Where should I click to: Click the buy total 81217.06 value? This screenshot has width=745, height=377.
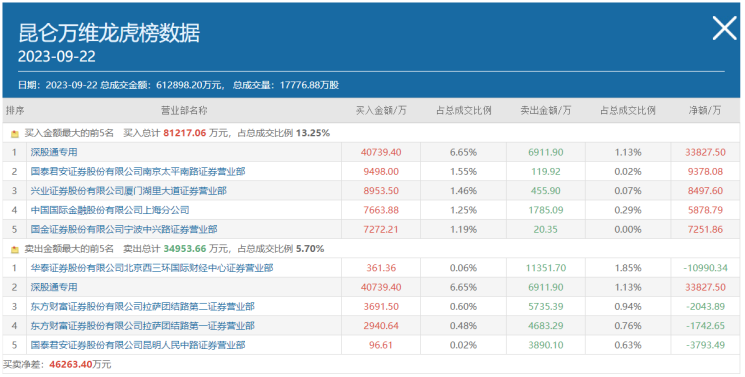(x=185, y=133)
